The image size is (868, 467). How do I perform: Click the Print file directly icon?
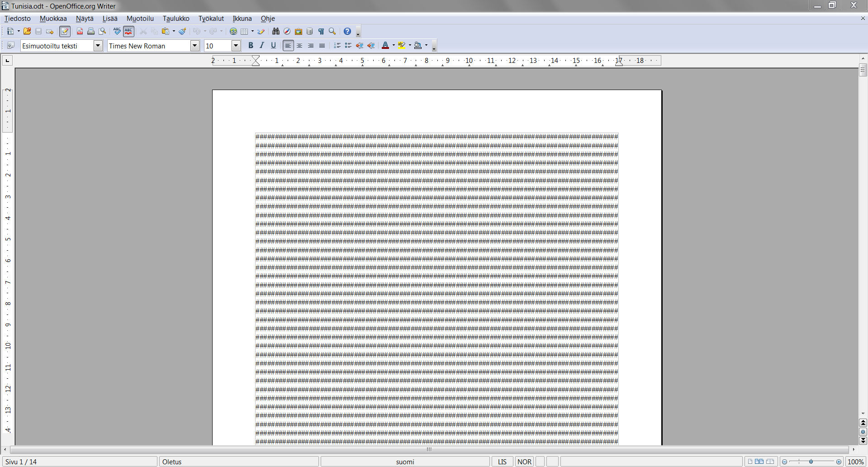click(91, 32)
